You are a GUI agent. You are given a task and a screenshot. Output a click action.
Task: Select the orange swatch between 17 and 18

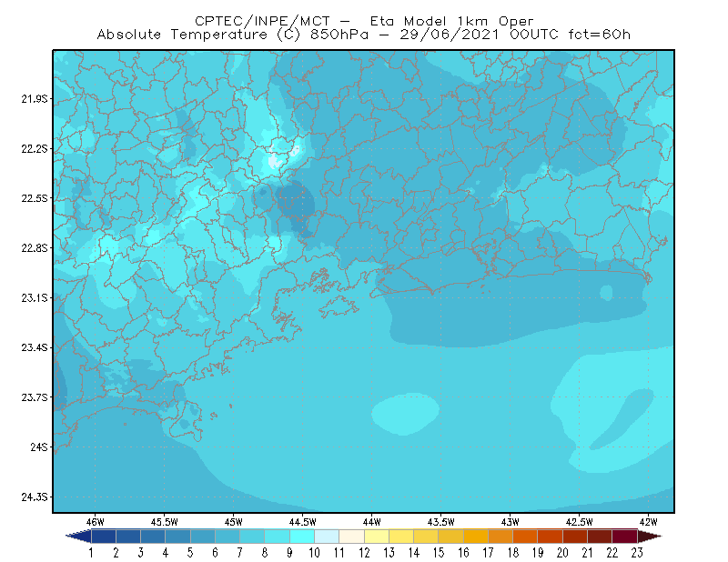[x=500, y=537]
